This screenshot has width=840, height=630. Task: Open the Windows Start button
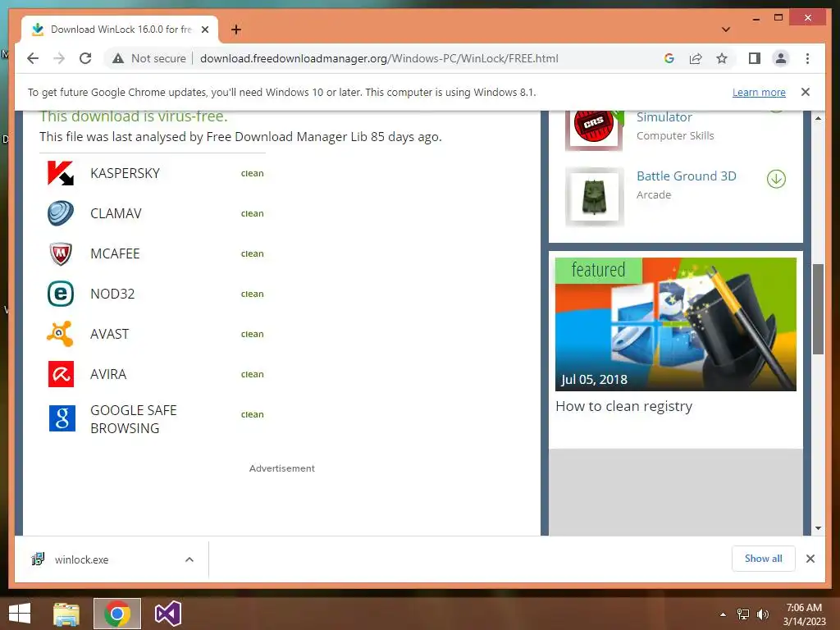20,614
